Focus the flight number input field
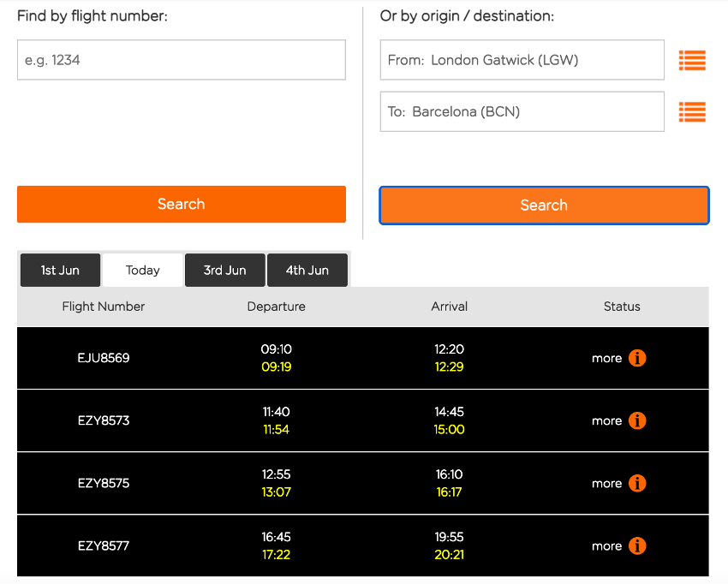 [181, 60]
